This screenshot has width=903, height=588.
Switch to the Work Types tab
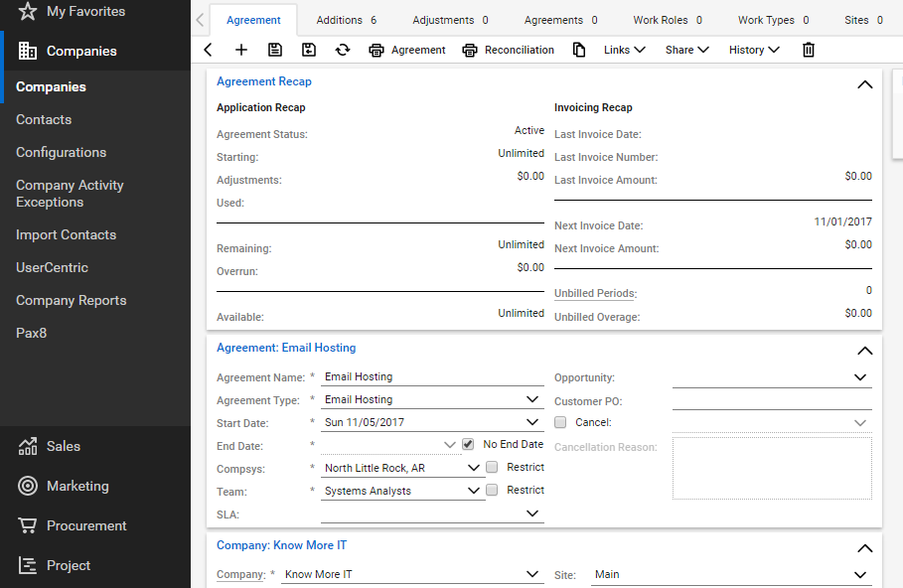click(x=774, y=20)
